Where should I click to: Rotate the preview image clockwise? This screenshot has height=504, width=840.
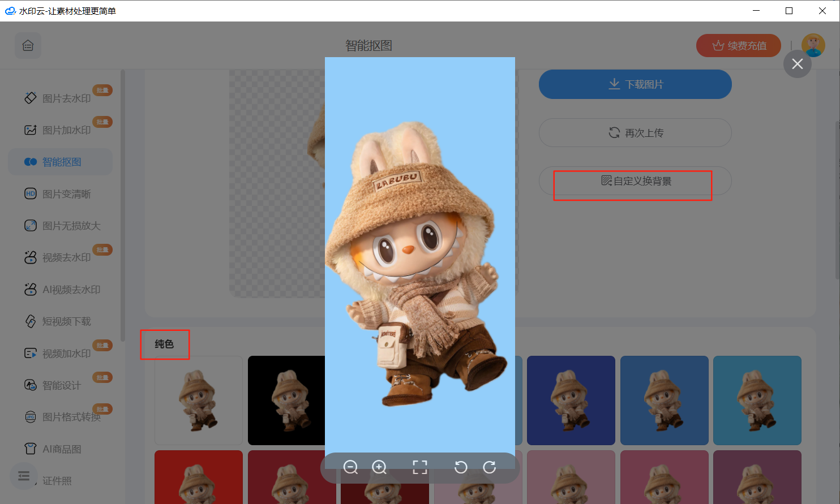tap(490, 467)
